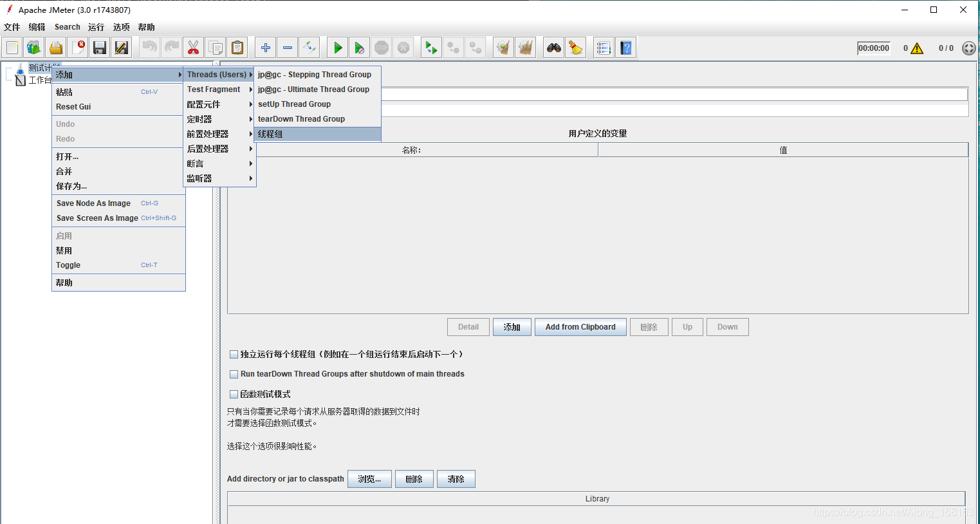The image size is (980, 524).
Task: Choose setUp Thread Group
Action: pos(318,104)
